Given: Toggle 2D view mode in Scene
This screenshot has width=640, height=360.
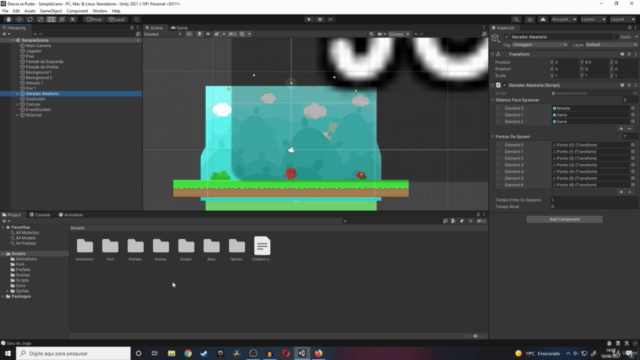Looking at the screenshot, I should tap(189, 34).
